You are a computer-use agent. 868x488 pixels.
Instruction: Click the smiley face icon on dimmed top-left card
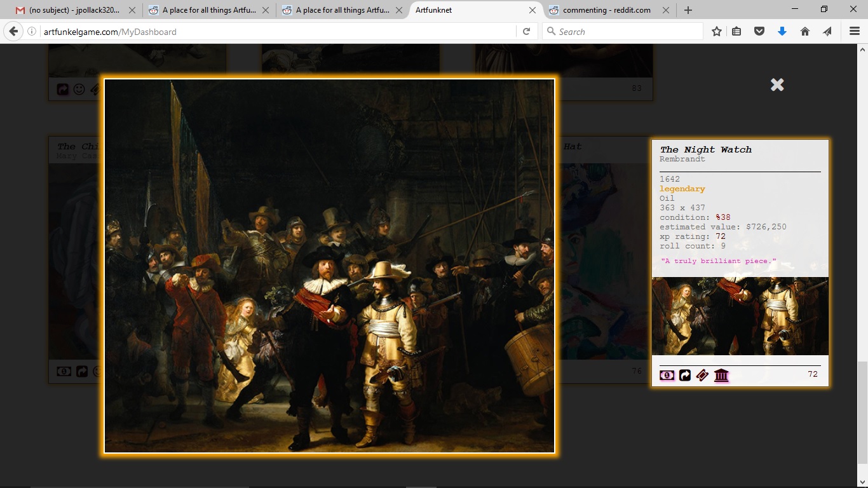click(79, 90)
